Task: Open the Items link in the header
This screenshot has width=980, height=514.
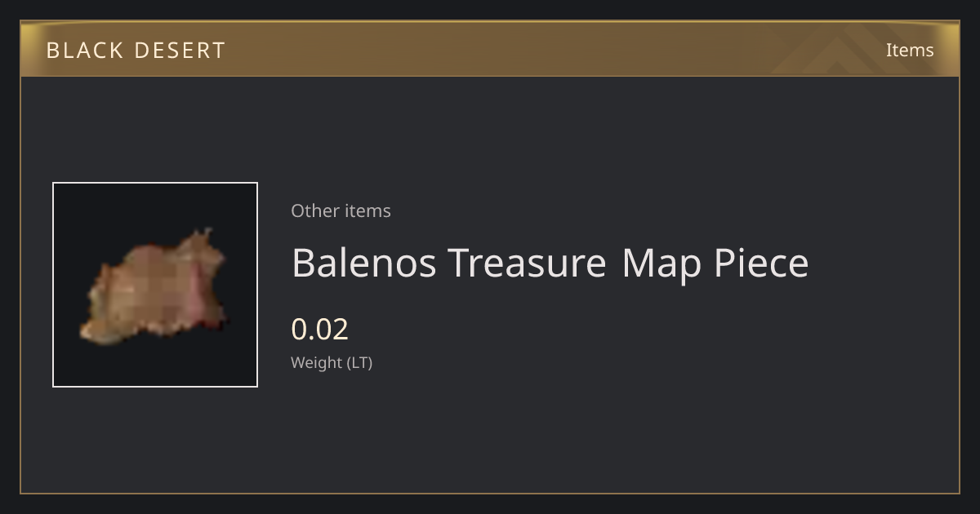Action: (910, 50)
